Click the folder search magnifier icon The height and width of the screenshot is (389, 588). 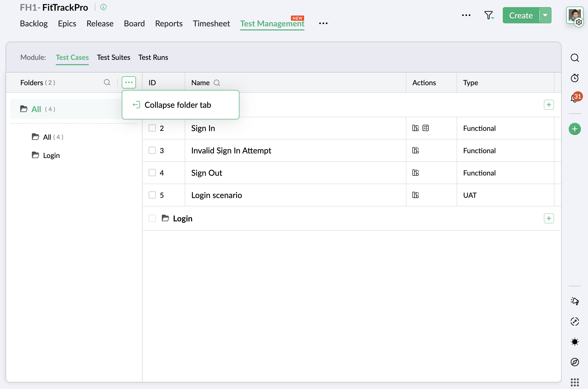[x=107, y=82]
